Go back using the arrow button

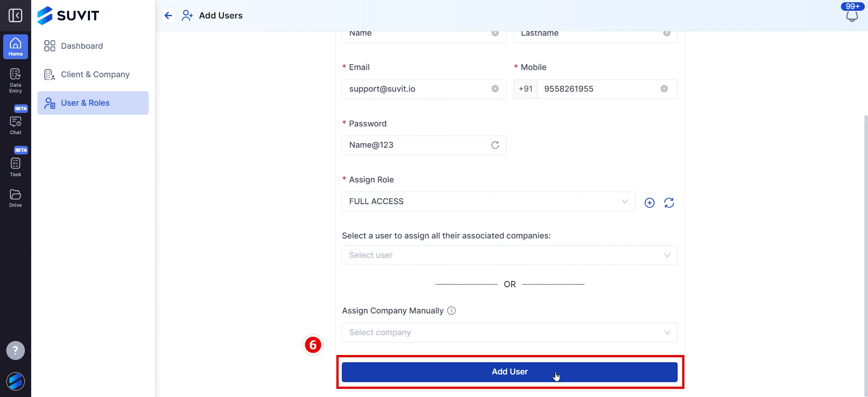[168, 15]
